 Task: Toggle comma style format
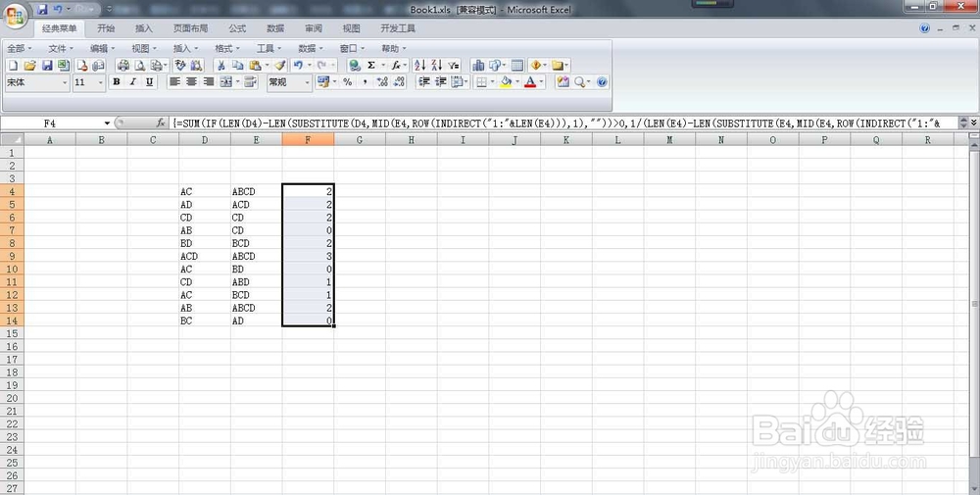tap(365, 82)
